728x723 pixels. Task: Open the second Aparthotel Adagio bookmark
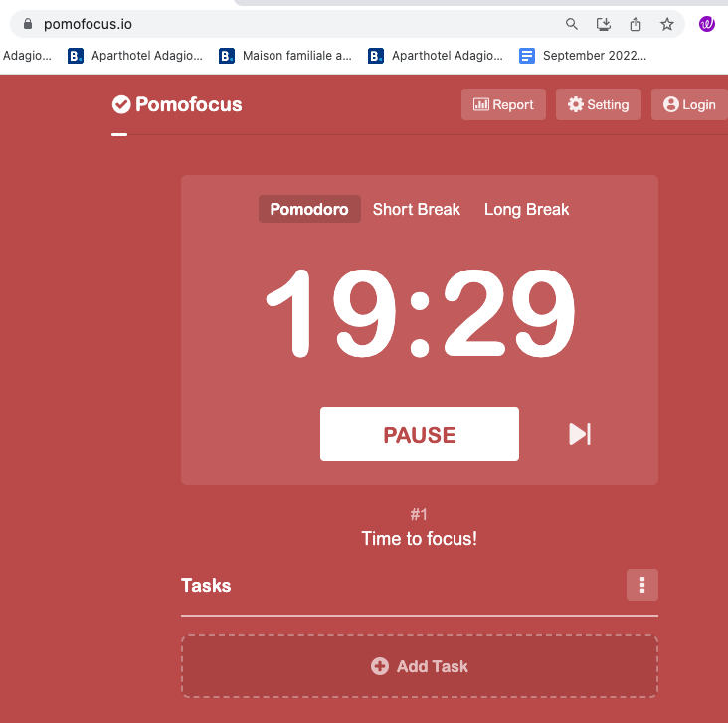click(x=436, y=56)
